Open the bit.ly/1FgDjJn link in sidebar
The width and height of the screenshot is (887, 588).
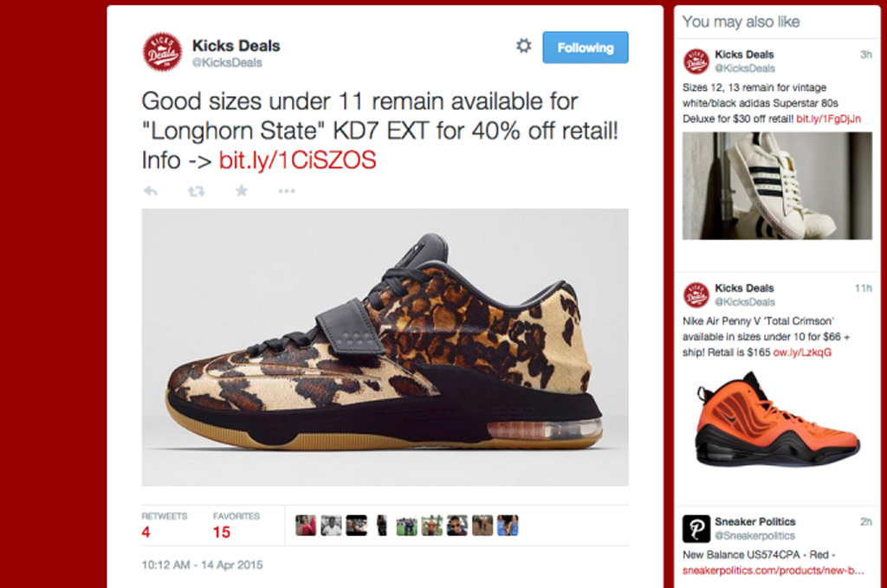(828, 119)
